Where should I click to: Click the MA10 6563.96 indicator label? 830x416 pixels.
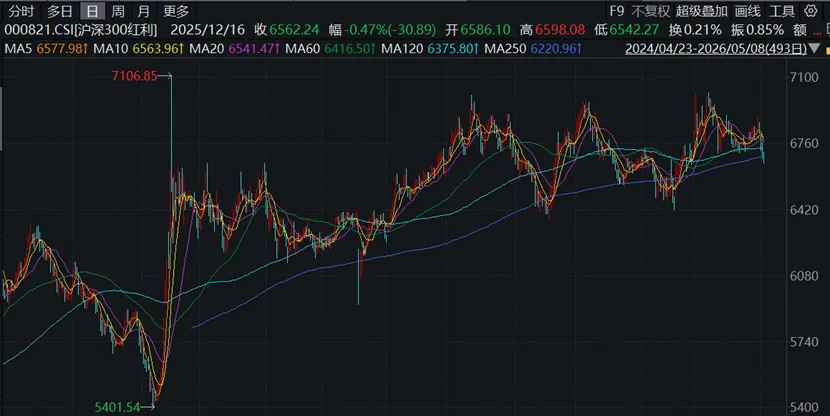(139, 49)
